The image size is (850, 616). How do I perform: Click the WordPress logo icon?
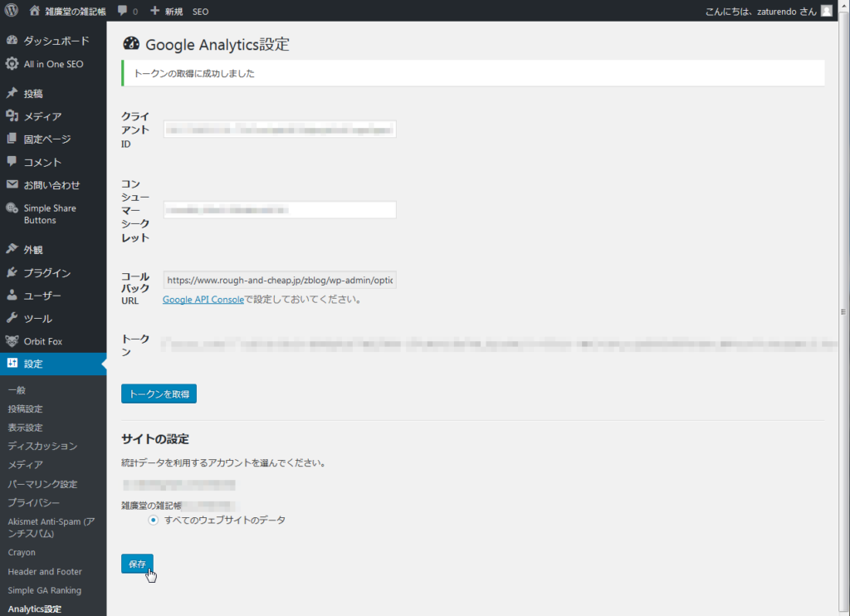click(x=12, y=11)
